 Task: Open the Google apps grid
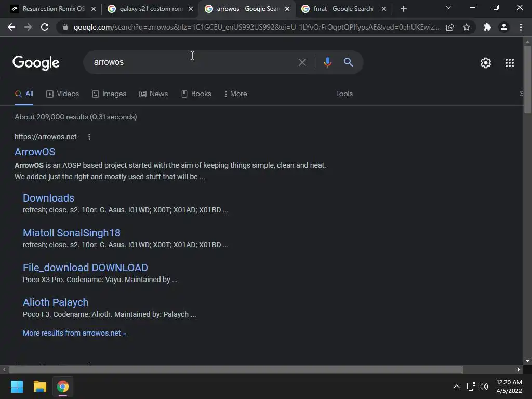pos(510,63)
